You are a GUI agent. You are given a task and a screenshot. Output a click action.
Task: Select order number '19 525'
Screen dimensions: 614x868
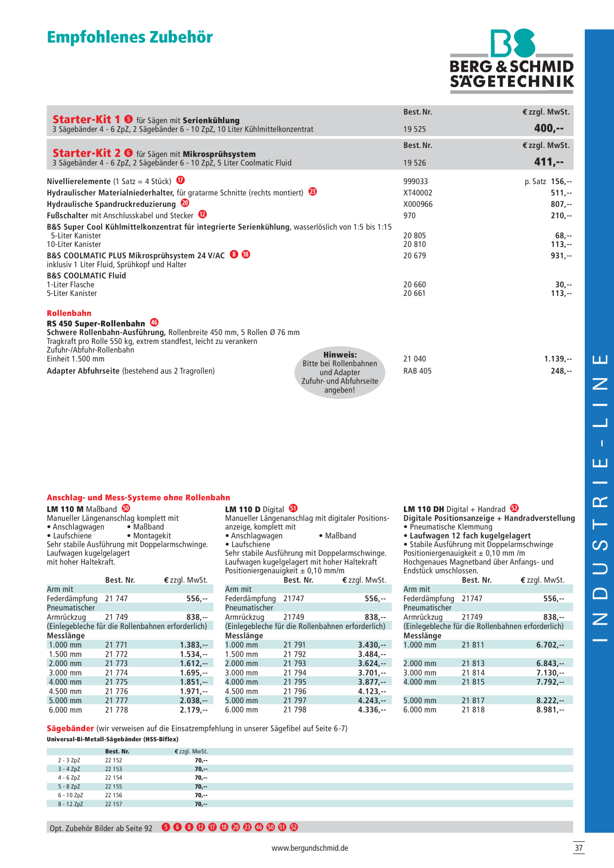coord(414,129)
